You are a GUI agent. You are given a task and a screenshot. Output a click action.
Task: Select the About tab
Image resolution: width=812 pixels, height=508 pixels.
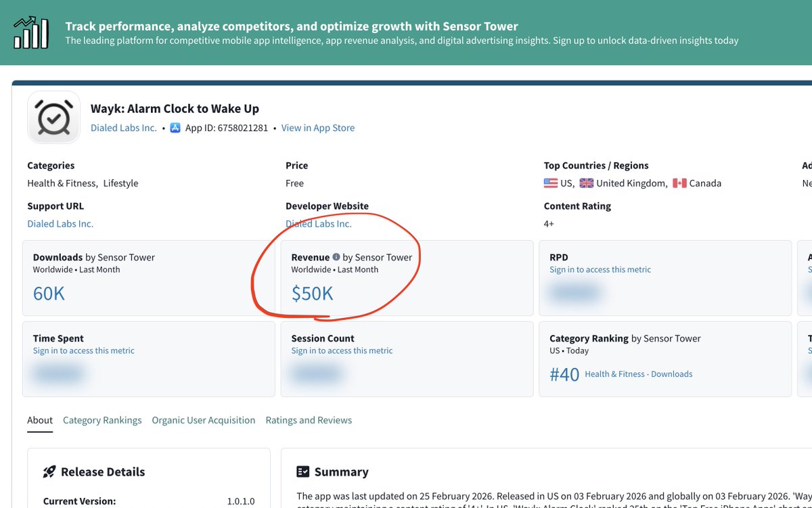coord(40,420)
